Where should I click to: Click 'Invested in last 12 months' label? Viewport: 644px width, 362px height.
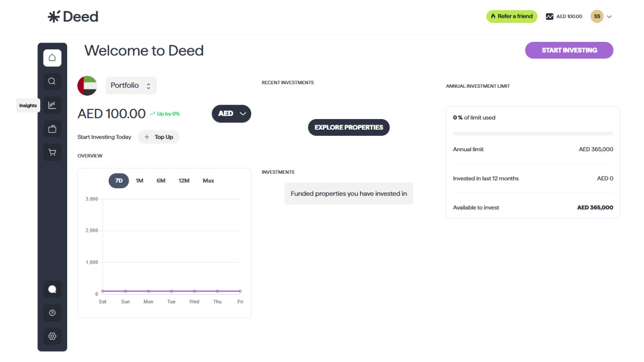(x=486, y=179)
